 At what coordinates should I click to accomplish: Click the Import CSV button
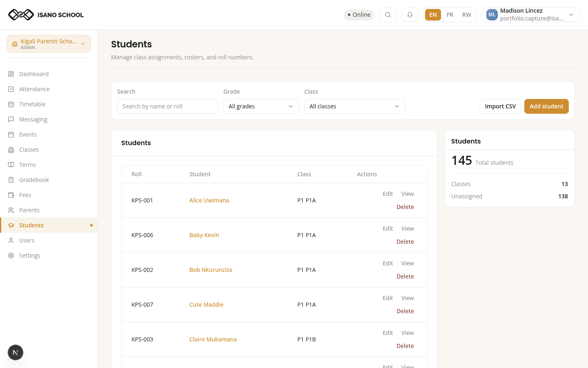(x=500, y=106)
